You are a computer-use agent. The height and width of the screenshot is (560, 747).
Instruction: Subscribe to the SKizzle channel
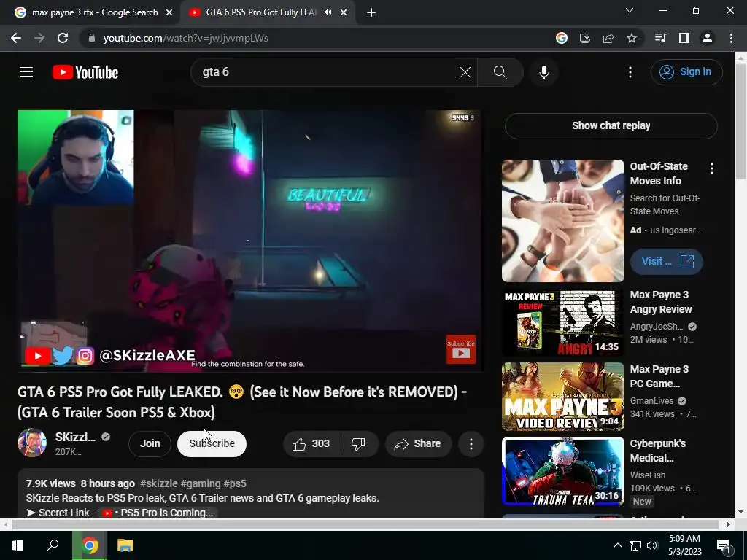click(x=212, y=443)
